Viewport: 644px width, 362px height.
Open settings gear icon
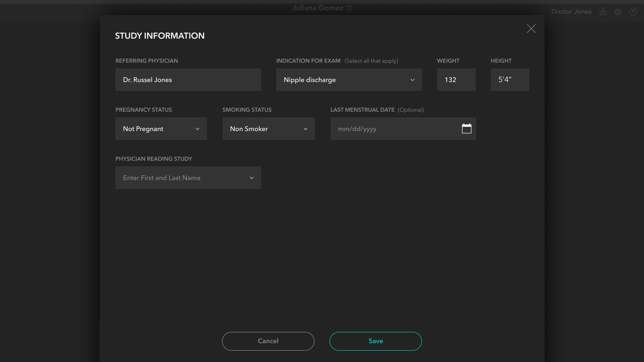click(618, 12)
